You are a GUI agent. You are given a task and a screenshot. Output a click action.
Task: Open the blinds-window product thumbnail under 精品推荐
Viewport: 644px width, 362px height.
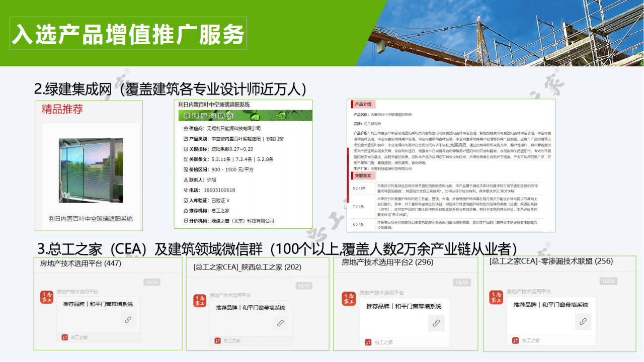click(91, 170)
